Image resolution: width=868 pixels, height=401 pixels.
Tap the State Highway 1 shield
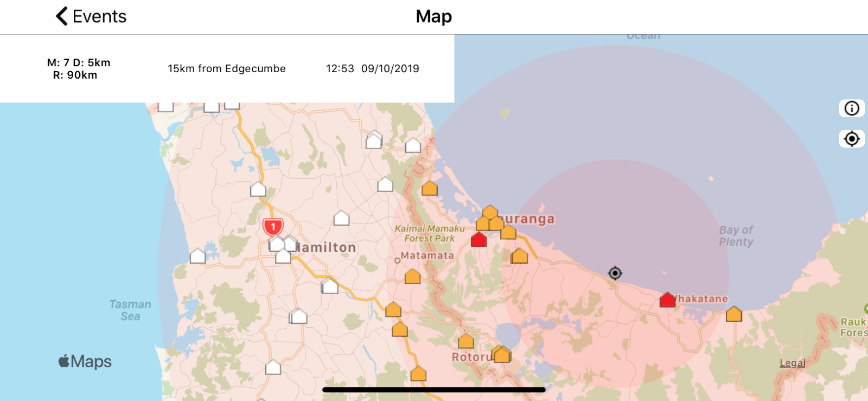tap(273, 226)
